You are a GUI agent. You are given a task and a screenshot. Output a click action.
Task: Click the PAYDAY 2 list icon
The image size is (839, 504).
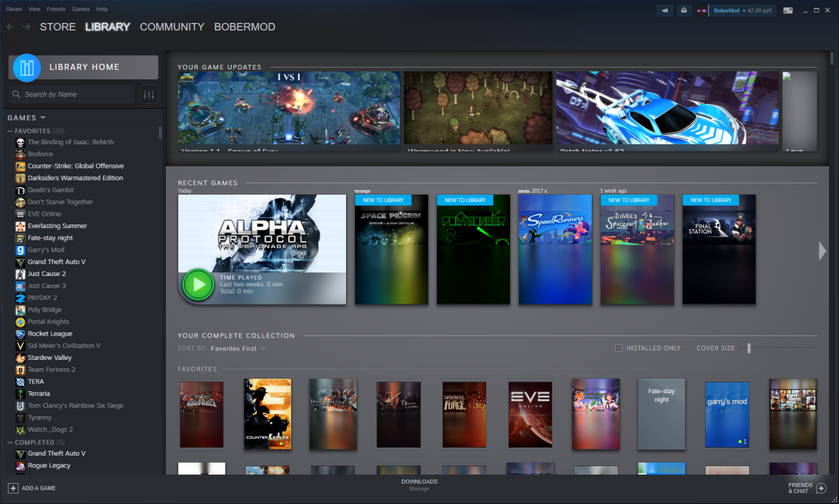pyautogui.click(x=21, y=298)
